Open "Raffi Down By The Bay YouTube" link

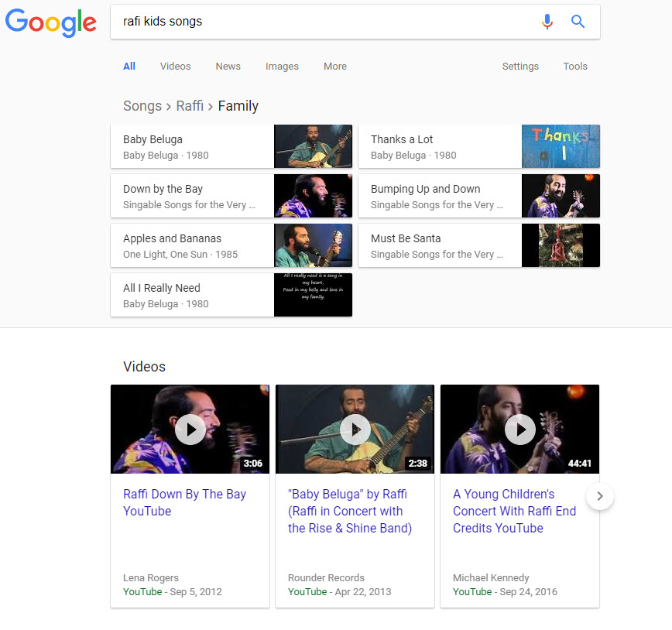tap(184, 502)
